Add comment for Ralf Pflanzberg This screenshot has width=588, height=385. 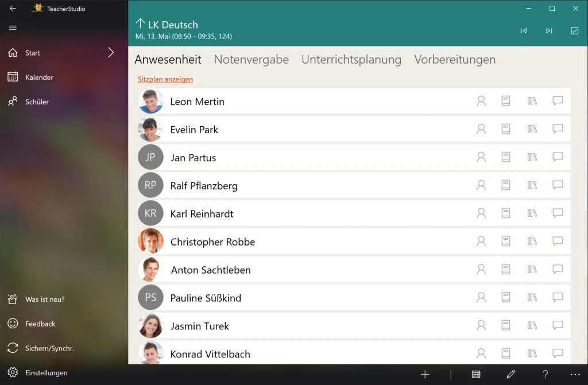(558, 185)
